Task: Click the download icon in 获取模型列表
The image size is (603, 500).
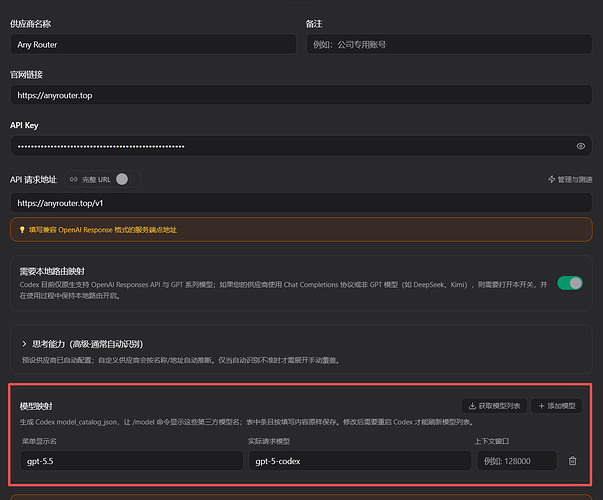Action: pyautogui.click(x=472, y=406)
